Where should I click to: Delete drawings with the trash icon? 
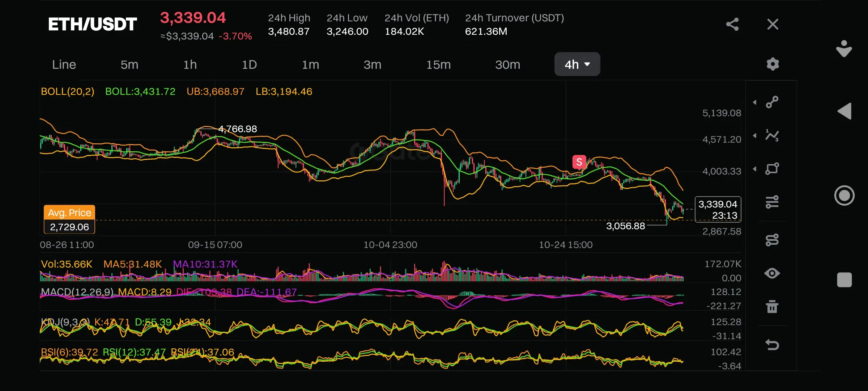coord(772,306)
